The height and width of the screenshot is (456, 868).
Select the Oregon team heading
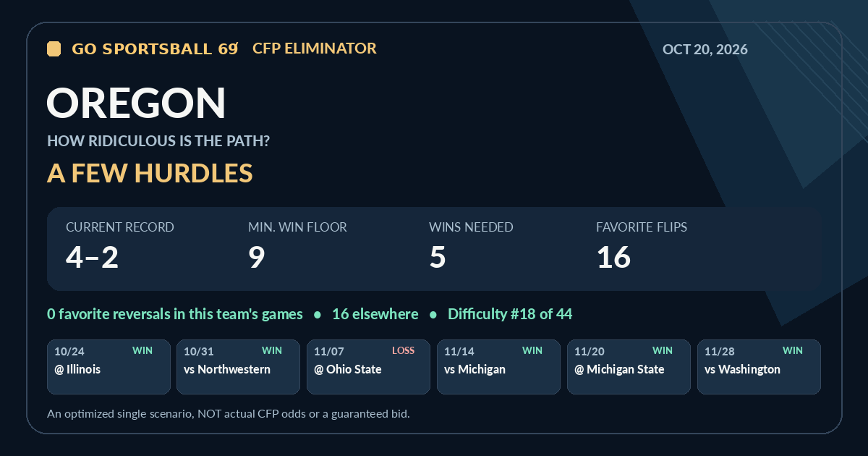(137, 103)
